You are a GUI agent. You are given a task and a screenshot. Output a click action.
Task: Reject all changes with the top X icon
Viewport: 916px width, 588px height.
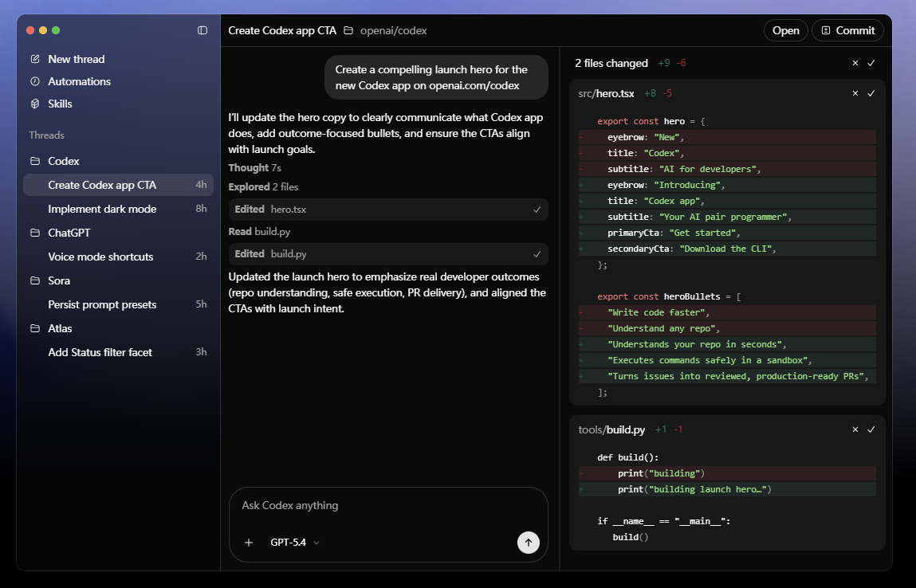855,63
